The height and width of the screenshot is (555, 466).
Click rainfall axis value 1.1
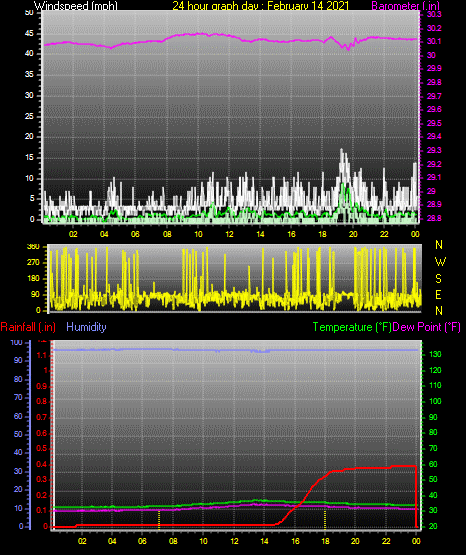42,355
